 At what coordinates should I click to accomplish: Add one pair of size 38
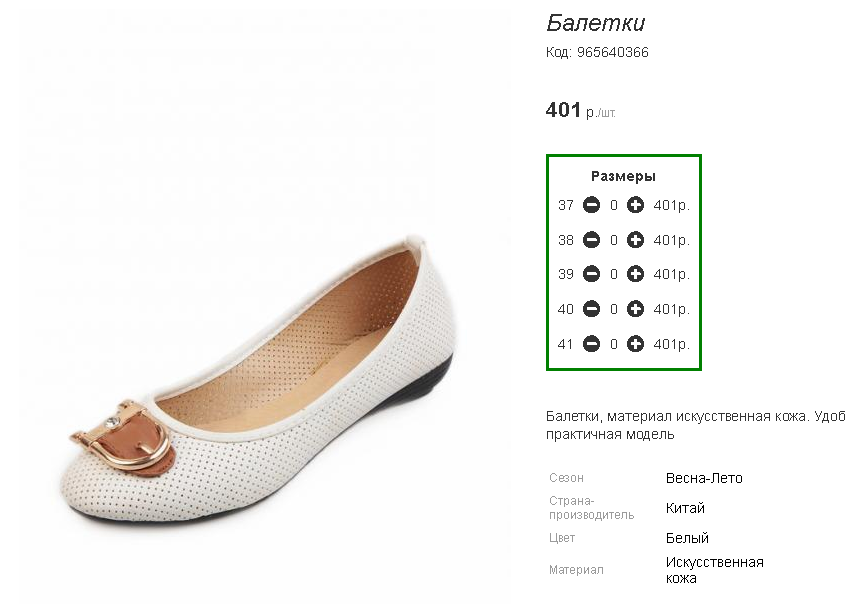[x=635, y=240]
